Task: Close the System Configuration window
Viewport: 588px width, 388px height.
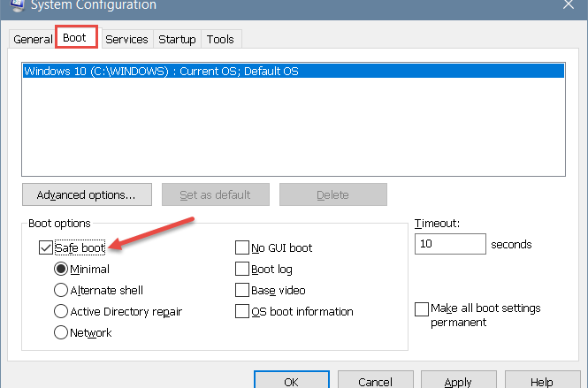Action: click(x=569, y=4)
